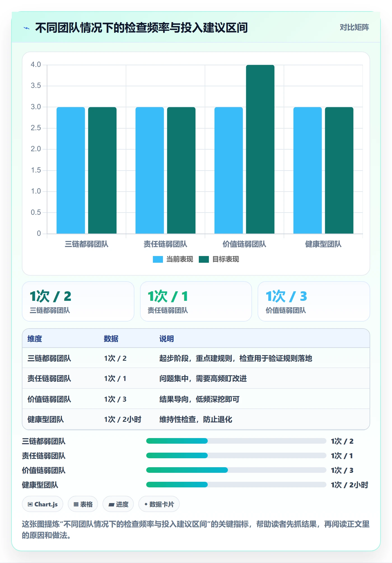Screen dimensions: 392x563
Task: Select the 数据卡片 tag chip
Action: coord(159,504)
